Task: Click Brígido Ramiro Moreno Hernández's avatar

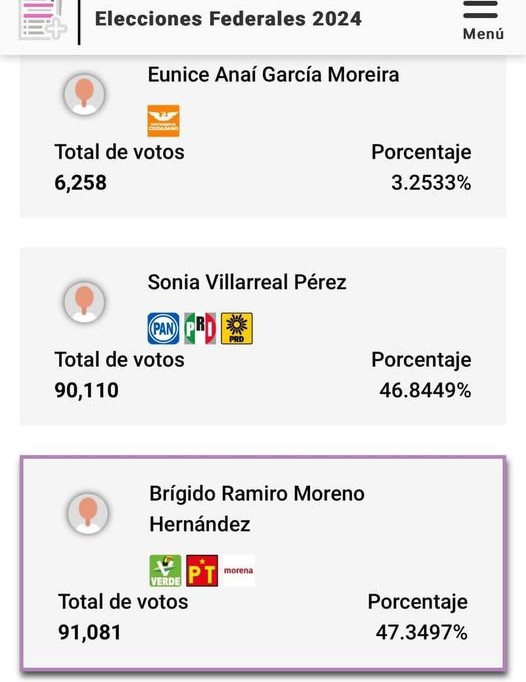Action: point(88,514)
